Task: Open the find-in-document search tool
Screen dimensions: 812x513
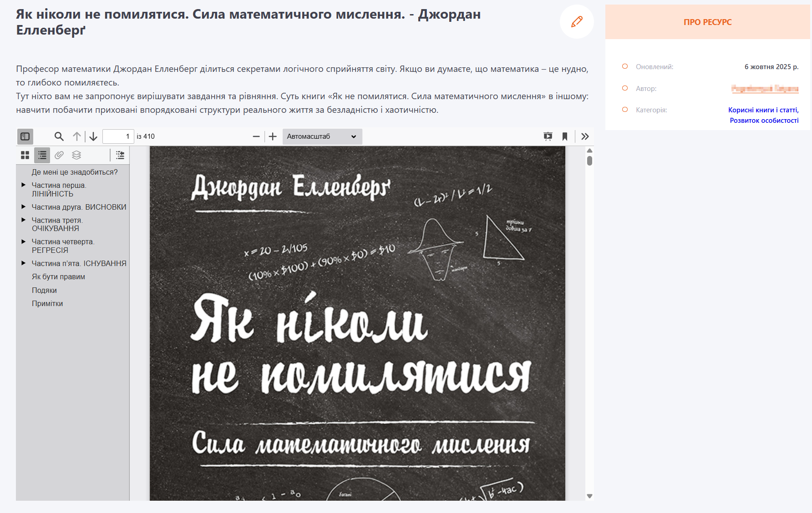Action: click(x=59, y=136)
